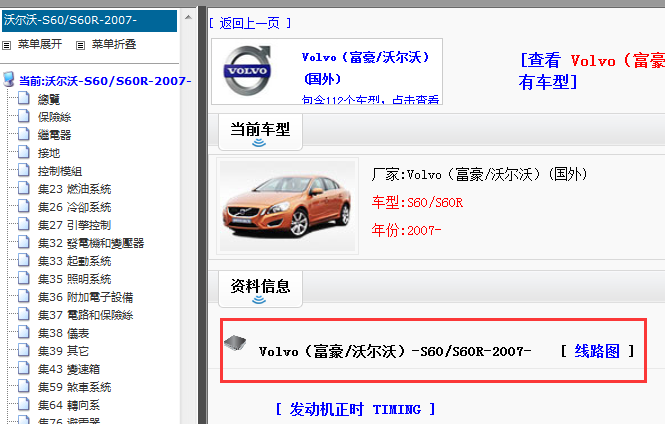
Task: Click the Volvo logo image
Action: point(247,70)
